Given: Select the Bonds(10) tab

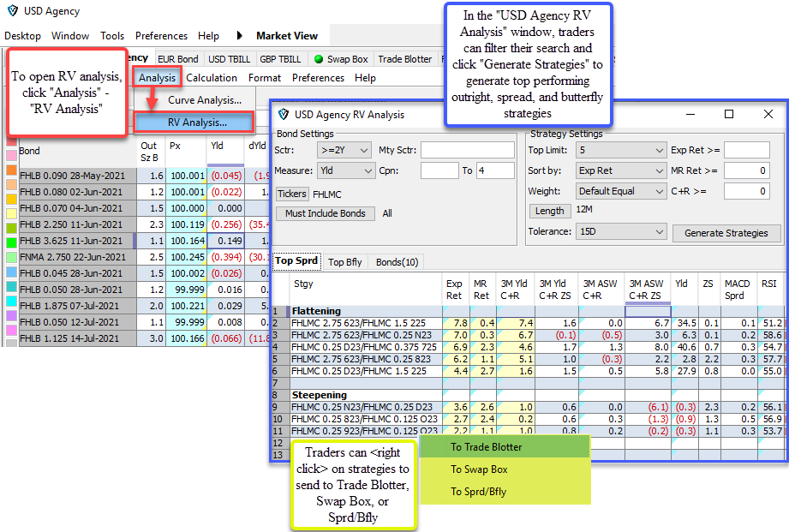Looking at the screenshot, I should pyautogui.click(x=397, y=262).
